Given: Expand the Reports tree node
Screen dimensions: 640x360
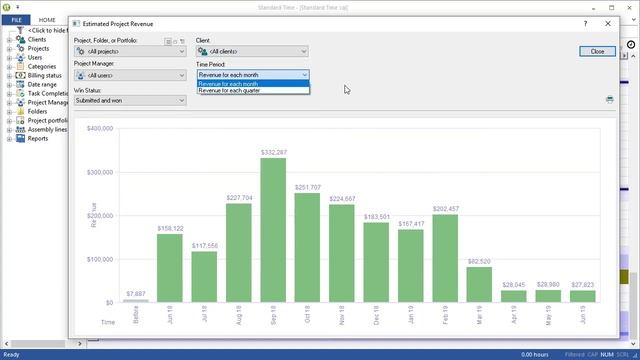Looking at the screenshot, I should 9,139.
